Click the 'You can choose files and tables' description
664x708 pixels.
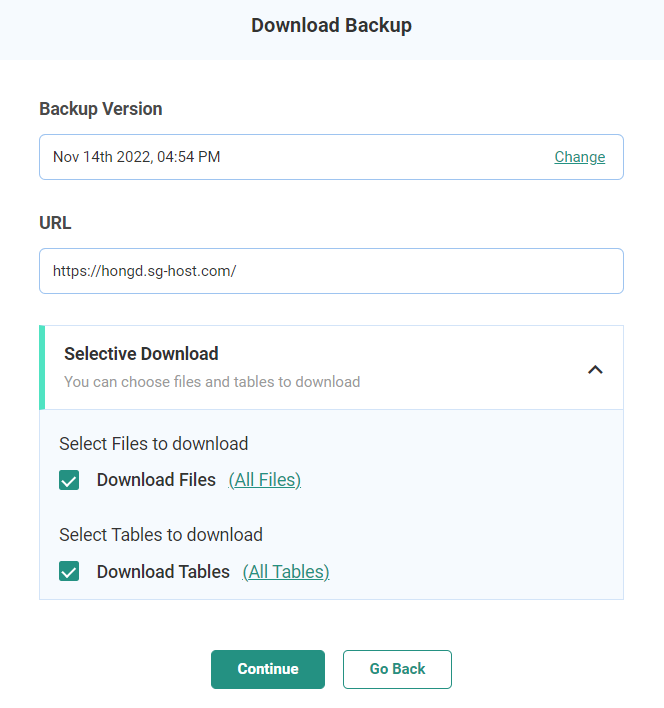[x=212, y=382]
